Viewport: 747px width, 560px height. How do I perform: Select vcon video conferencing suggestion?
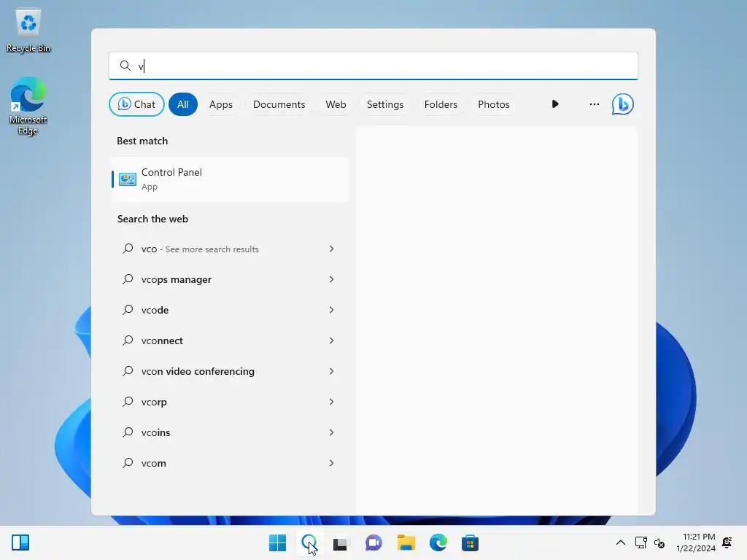point(230,371)
